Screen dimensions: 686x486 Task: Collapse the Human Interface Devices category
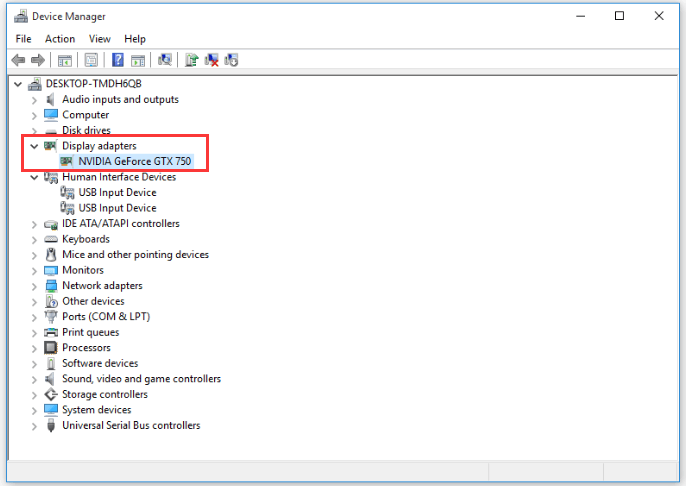(34, 177)
